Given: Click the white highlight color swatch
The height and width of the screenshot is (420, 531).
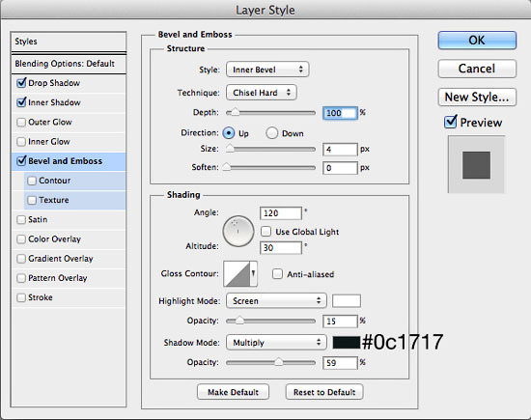Looking at the screenshot, I should tap(347, 301).
